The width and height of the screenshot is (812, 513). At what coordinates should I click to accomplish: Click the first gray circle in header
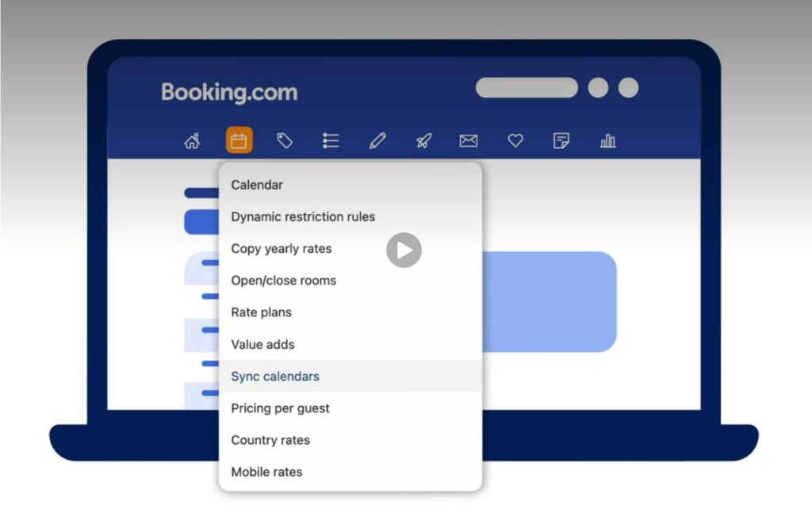[598, 87]
